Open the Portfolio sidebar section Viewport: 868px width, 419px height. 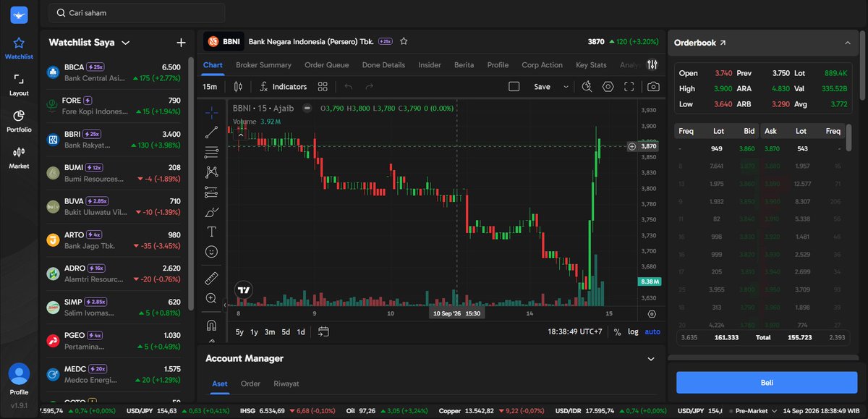coord(19,121)
